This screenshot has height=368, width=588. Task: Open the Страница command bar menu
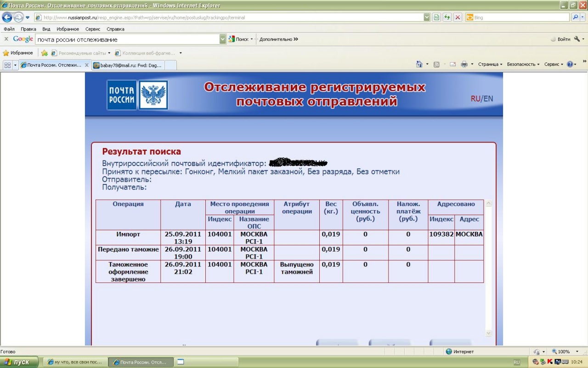(x=490, y=64)
